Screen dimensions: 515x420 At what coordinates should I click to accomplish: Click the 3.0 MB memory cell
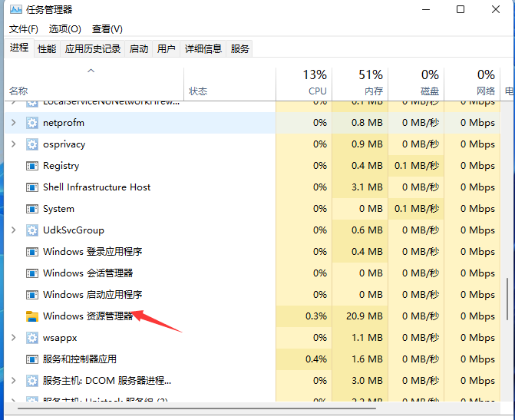click(x=360, y=381)
